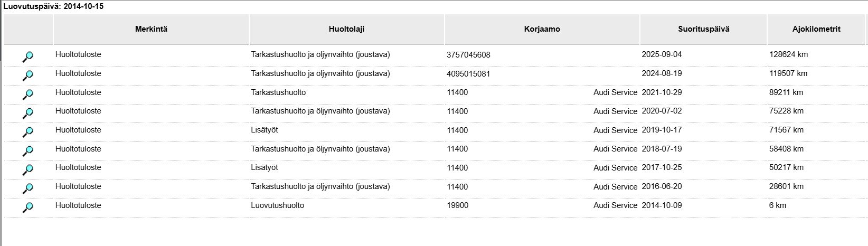Sort by Merkintä column header

pos(151,29)
